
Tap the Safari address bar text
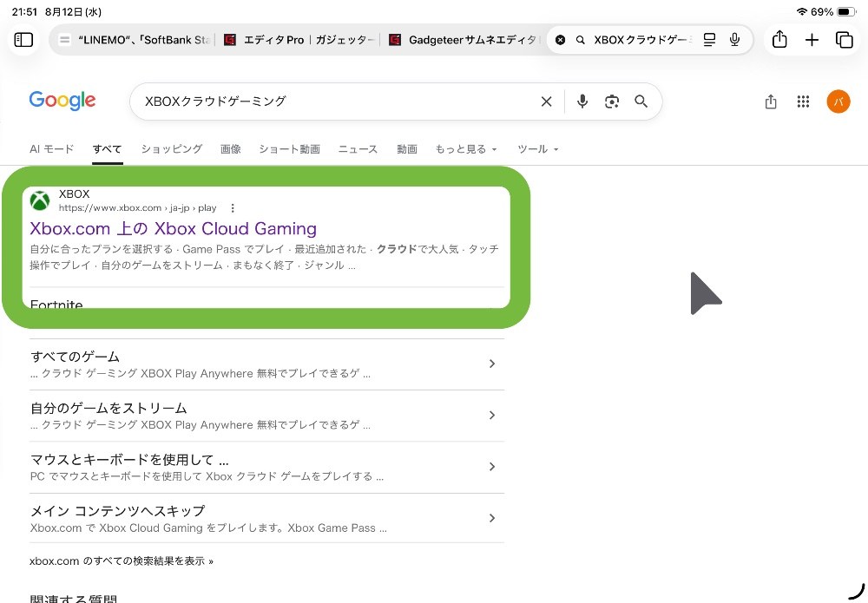point(642,40)
